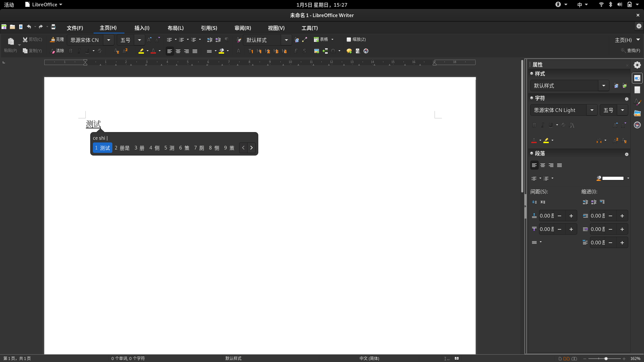
Task: Enable italic text formatting
Action: tap(78, 51)
